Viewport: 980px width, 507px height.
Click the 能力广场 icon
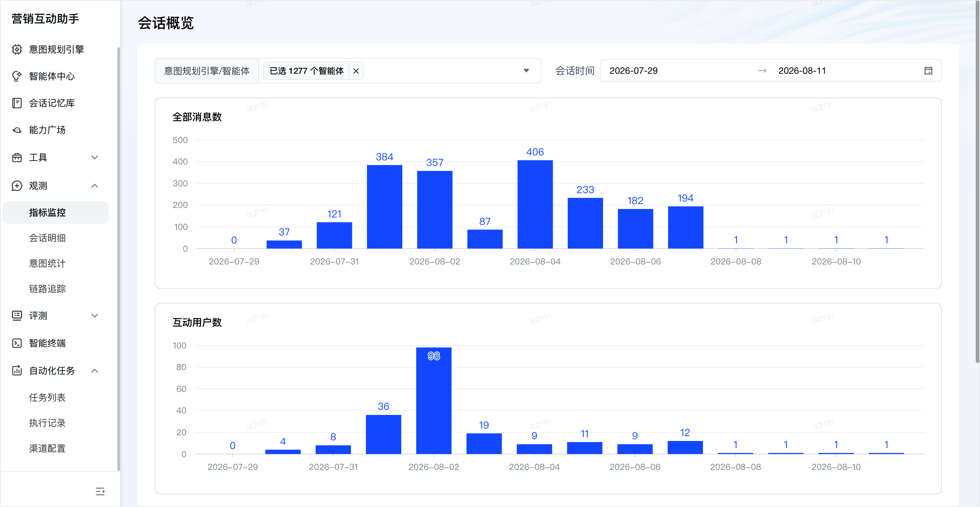click(17, 130)
